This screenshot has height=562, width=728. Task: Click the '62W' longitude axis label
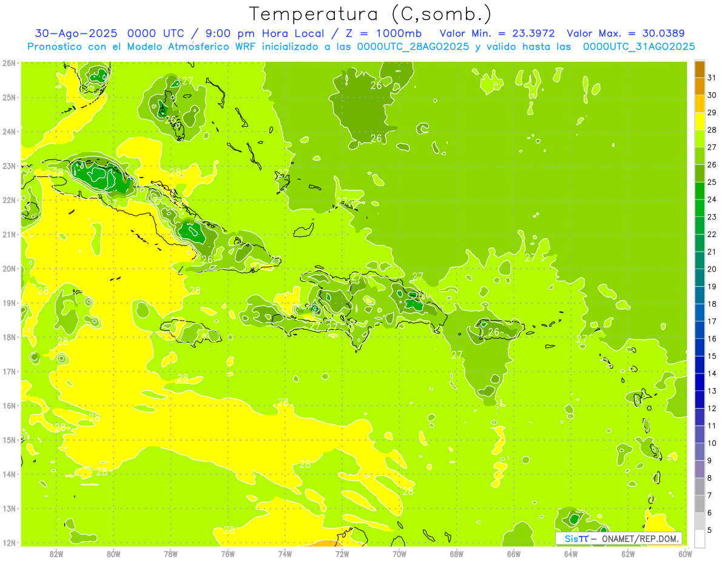coord(629,554)
